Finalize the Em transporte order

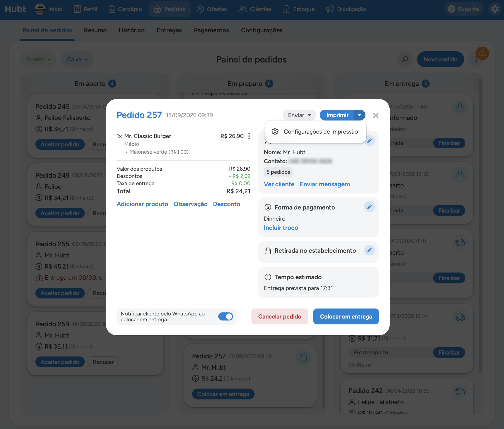coord(449,353)
